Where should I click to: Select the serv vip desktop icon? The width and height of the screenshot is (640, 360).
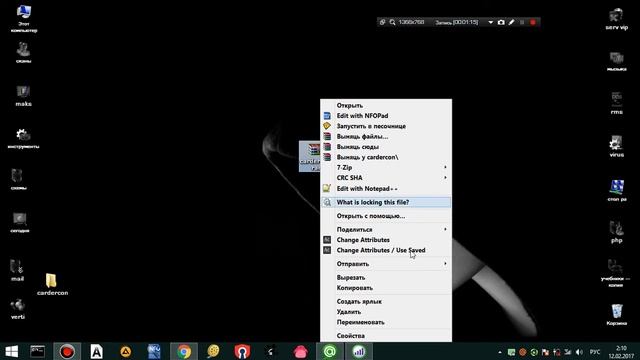tap(616, 19)
